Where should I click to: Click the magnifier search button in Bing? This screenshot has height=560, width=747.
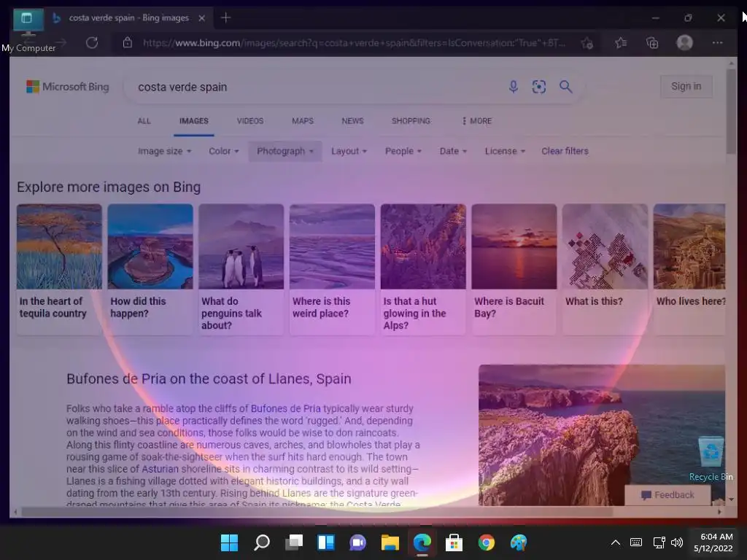(565, 87)
